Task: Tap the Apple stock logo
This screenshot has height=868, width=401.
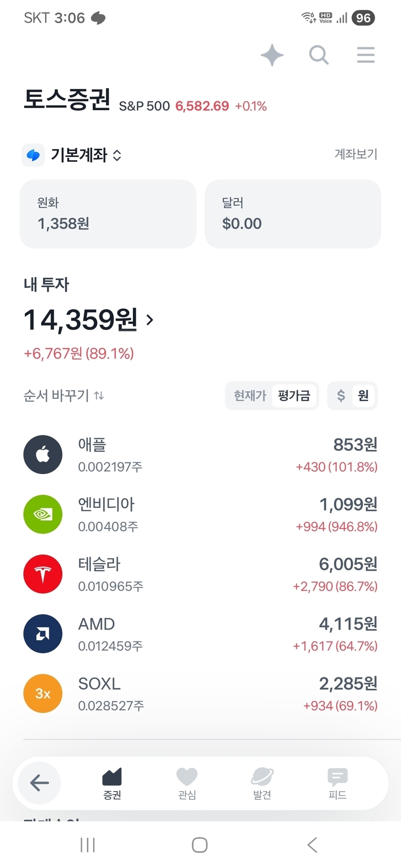Action: pos(43,454)
